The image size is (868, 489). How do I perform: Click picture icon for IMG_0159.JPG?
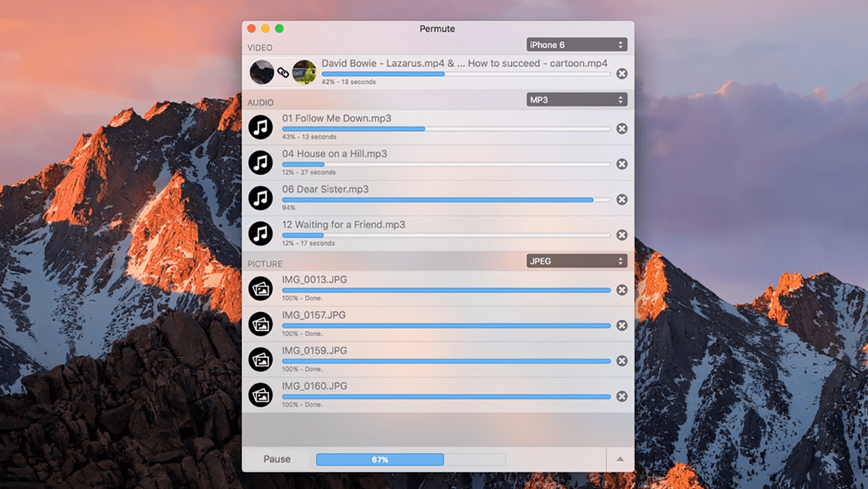[260, 359]
